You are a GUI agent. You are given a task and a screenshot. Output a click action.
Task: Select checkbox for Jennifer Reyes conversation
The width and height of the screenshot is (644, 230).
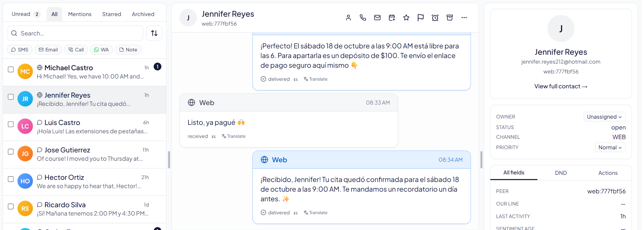click(11, 97)
